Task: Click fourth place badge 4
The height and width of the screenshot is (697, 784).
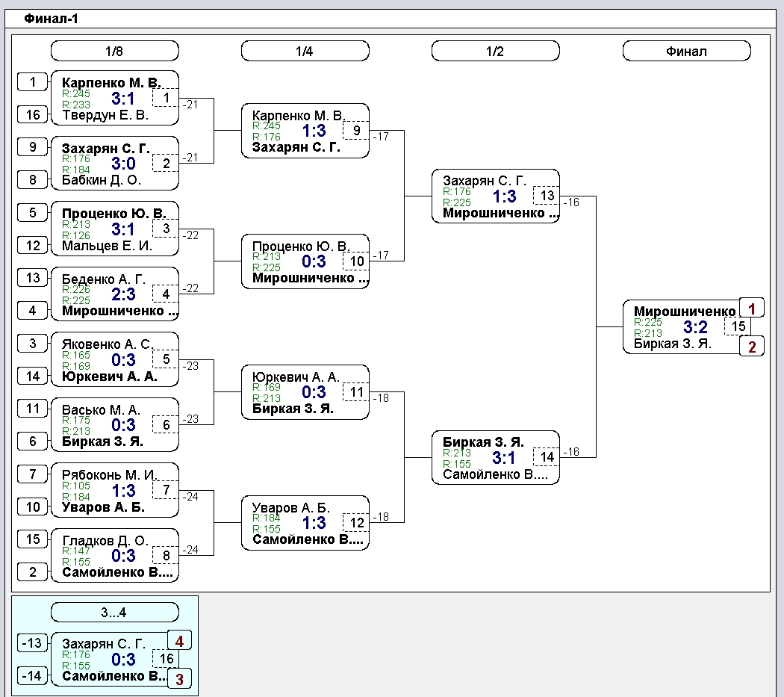Action: click(179, 641)
